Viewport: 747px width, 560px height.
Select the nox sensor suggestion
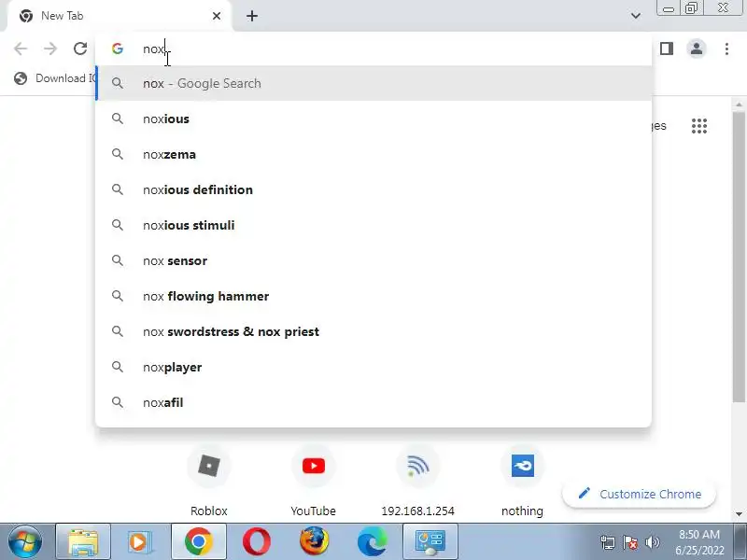pyautogui.click(x=373, y=260)
